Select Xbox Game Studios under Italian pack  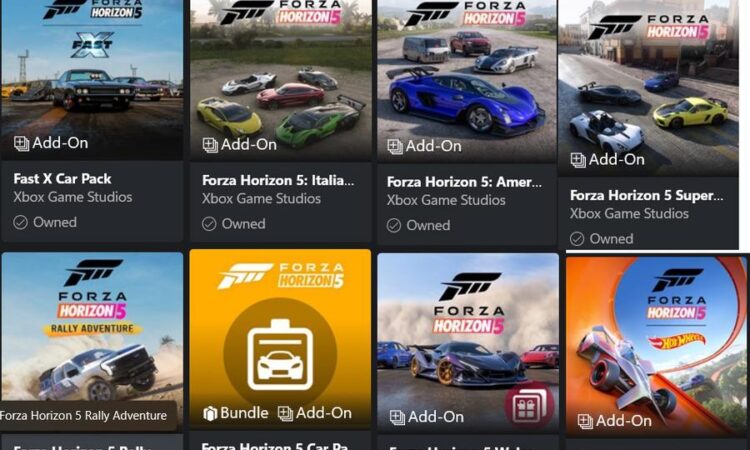(x=261, y=198)
